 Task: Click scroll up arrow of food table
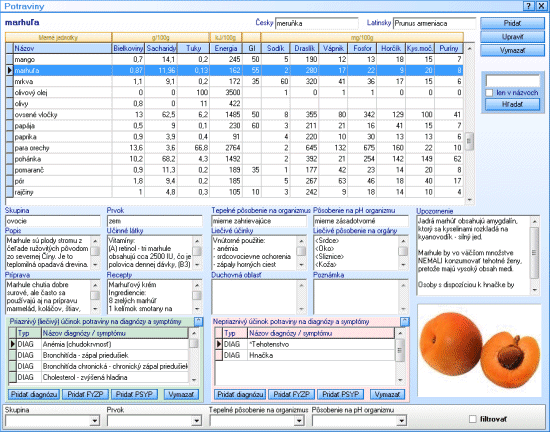click(469, 48)
